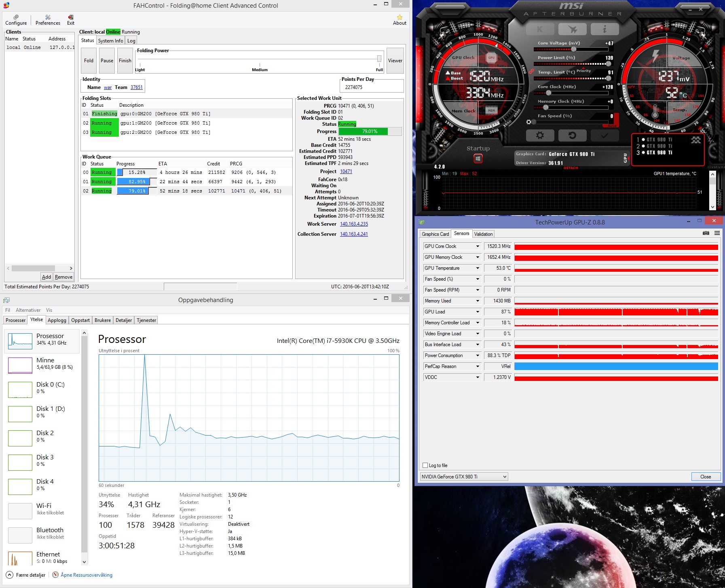Viewport: 725px width, 588px height.
Task: Take a GPU-Z screenshot with the camera icon
Action: [x=706, y=233]
